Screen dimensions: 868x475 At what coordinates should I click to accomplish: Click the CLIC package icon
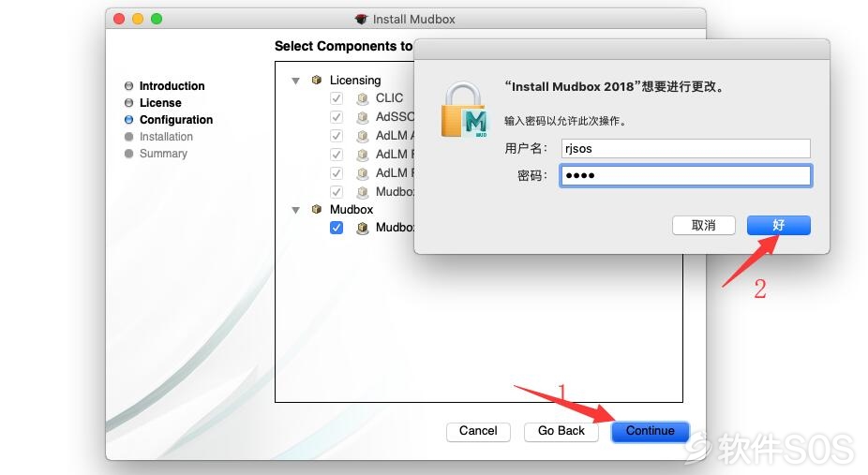point(363,98)
